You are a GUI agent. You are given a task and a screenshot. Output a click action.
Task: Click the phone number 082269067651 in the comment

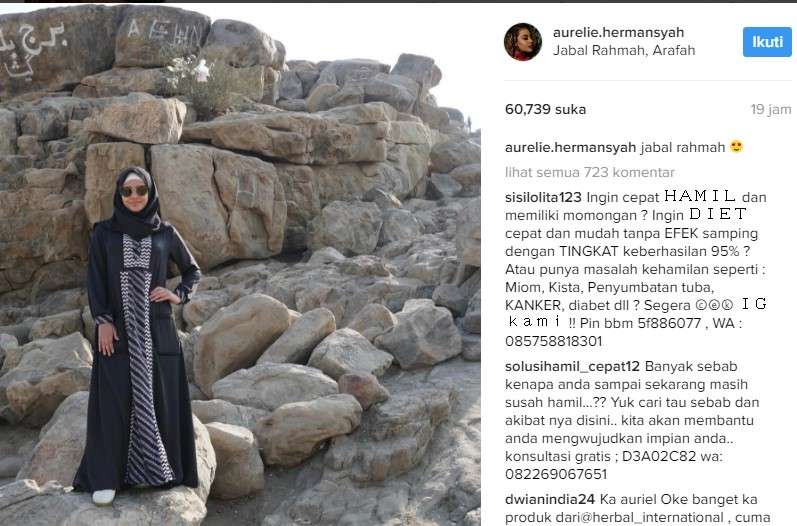(556, 475)
